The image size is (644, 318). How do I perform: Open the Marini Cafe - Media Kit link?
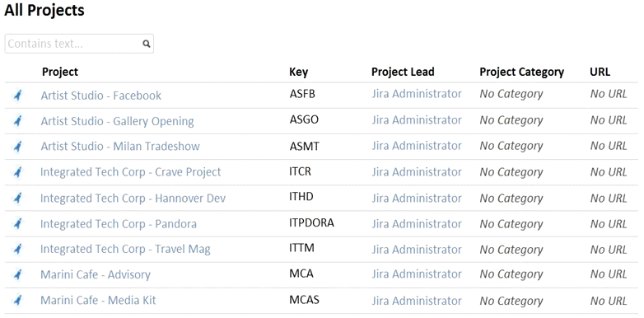(98, 301)
